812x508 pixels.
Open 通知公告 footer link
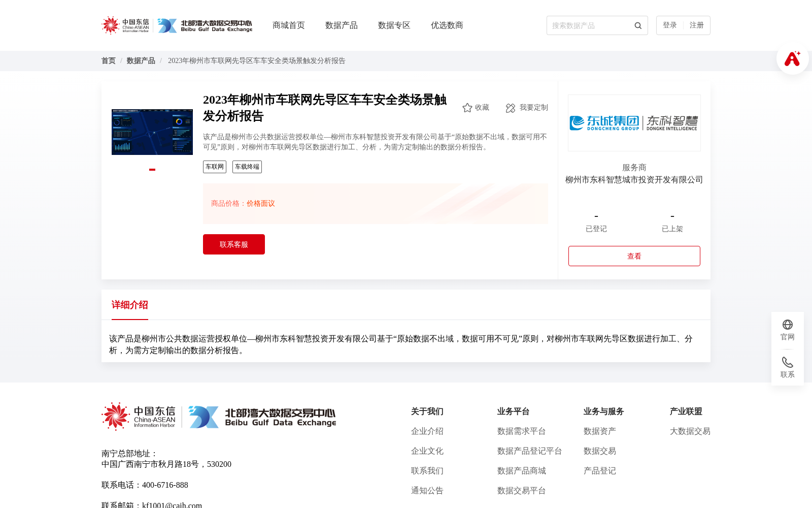pos(427,491)
